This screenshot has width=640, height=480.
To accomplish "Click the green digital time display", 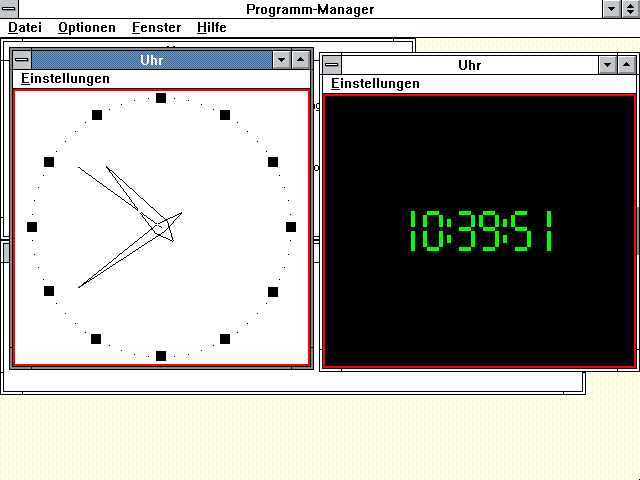I will pyautogui.click(x=480, y=230).
